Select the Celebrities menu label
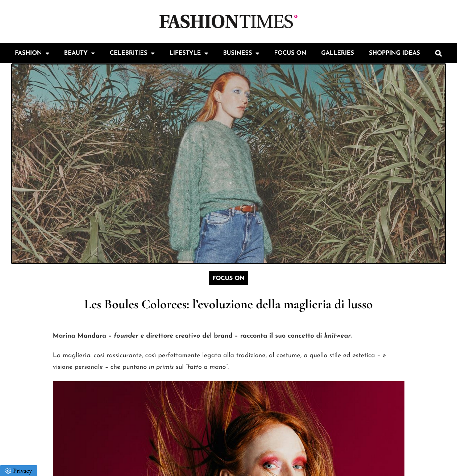Screen dimensions: 457x476 click(128, 53)
